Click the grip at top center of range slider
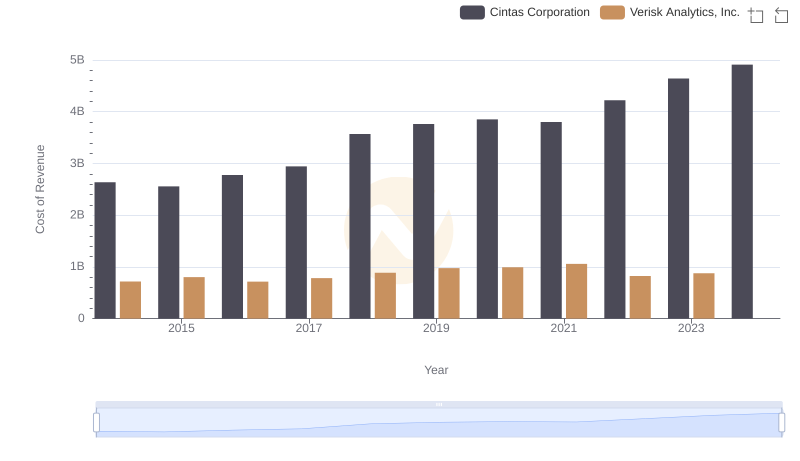Viewport: 800px width, 461px height. [439, 405]
